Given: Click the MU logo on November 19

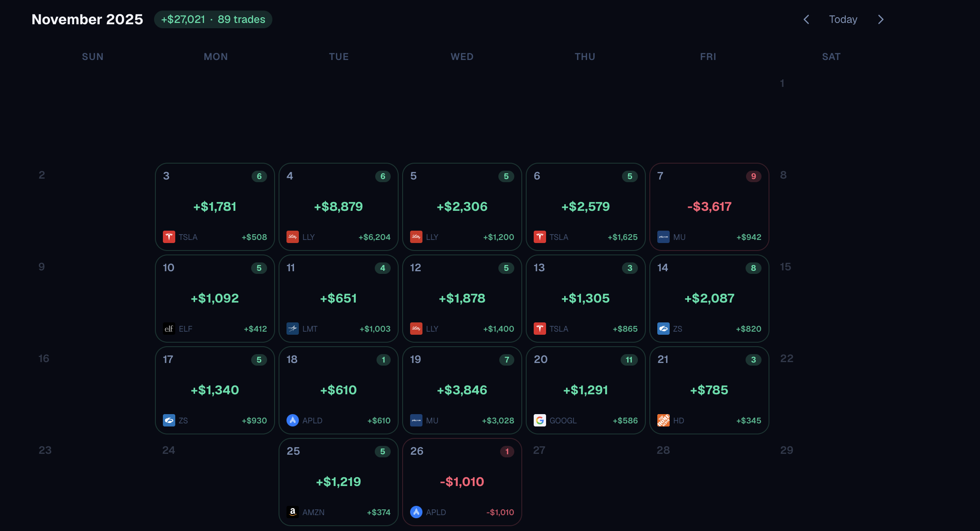Looking at the screenshot, I should (416, 420).
